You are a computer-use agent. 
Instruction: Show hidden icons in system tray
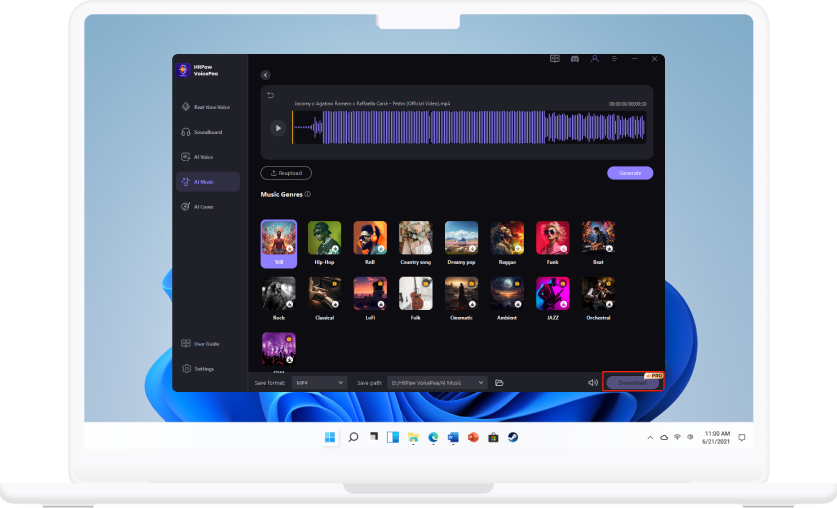649,438
